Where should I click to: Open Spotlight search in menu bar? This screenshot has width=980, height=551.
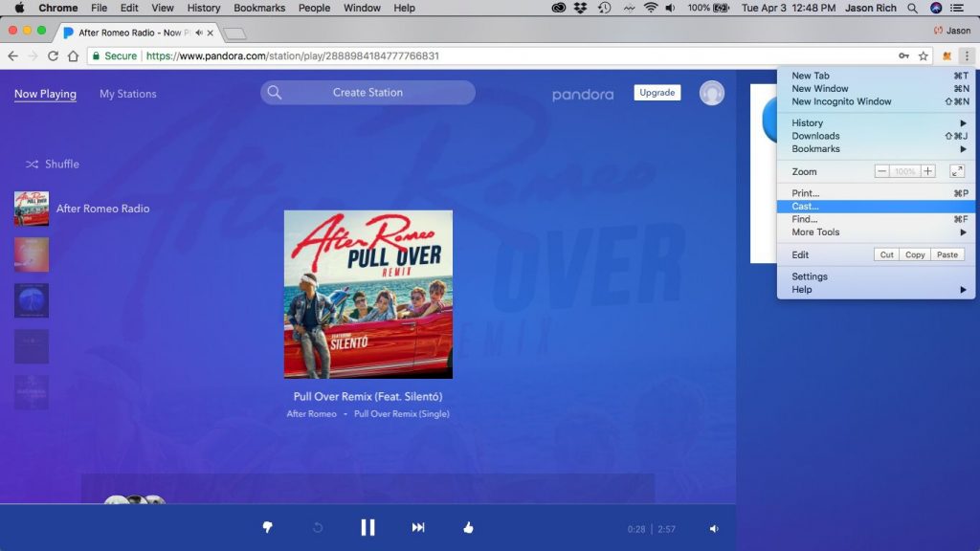(x=912, y=8)
